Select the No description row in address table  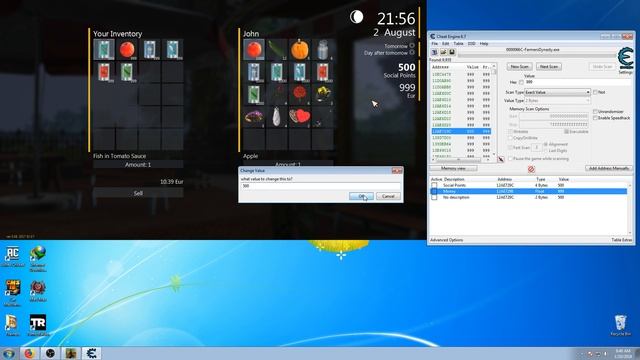[529, 198]
